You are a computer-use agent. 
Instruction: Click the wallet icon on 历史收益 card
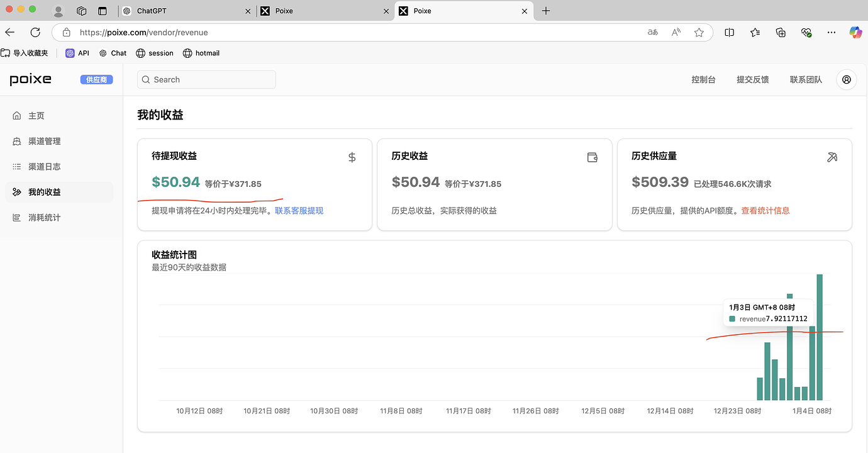(592, 157)
